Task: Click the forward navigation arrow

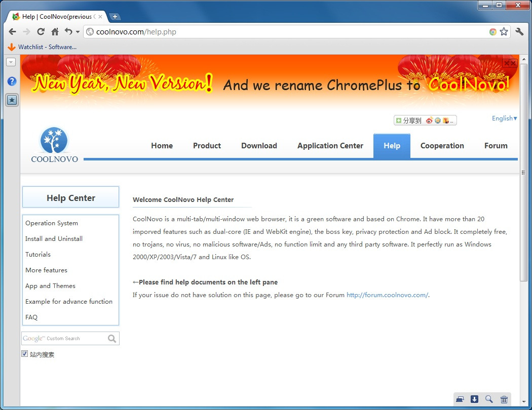Action: coord(26,32)
